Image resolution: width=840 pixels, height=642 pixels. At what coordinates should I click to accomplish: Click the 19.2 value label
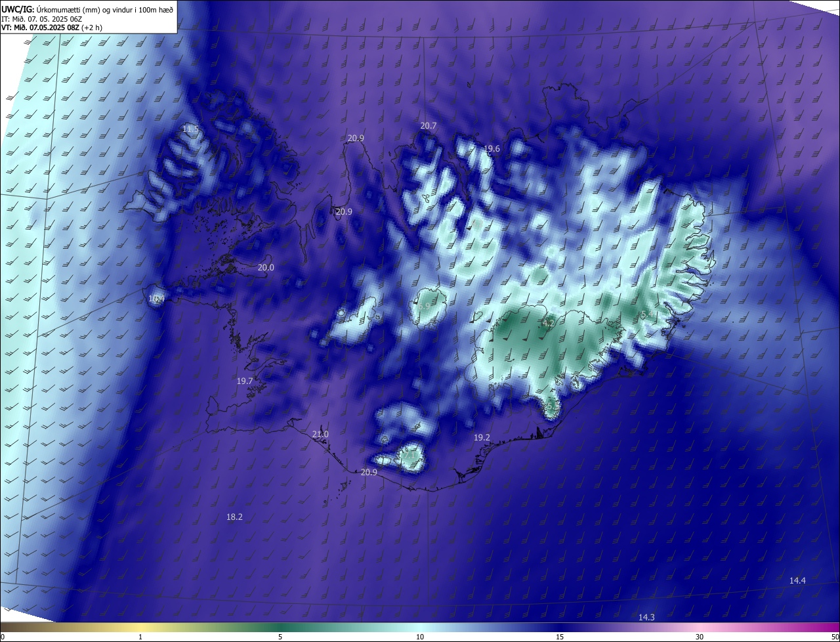pos(482,437)
